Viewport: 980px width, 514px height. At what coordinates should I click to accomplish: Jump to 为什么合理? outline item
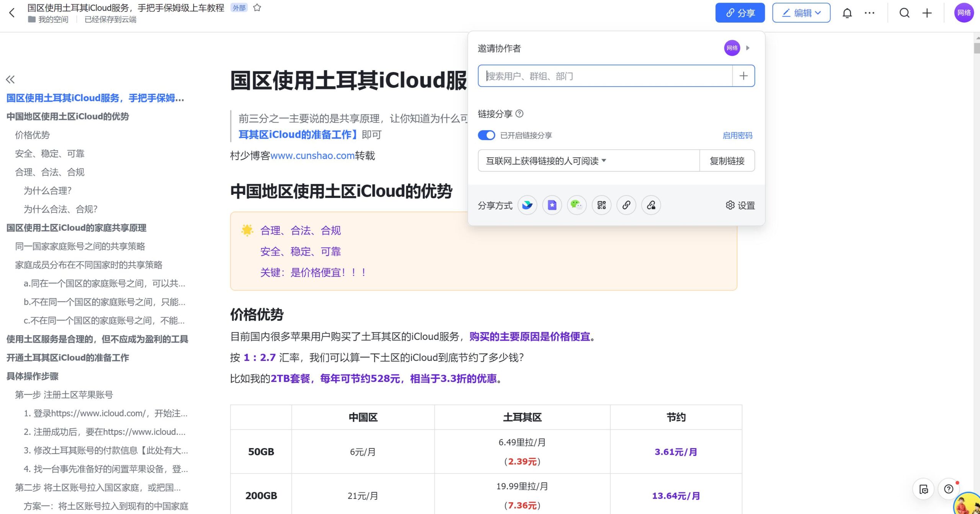(x=47, y=191)
